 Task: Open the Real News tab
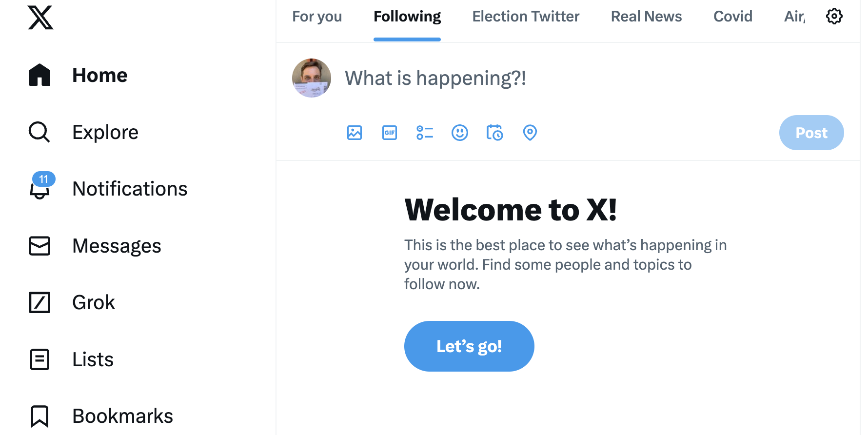646,17
